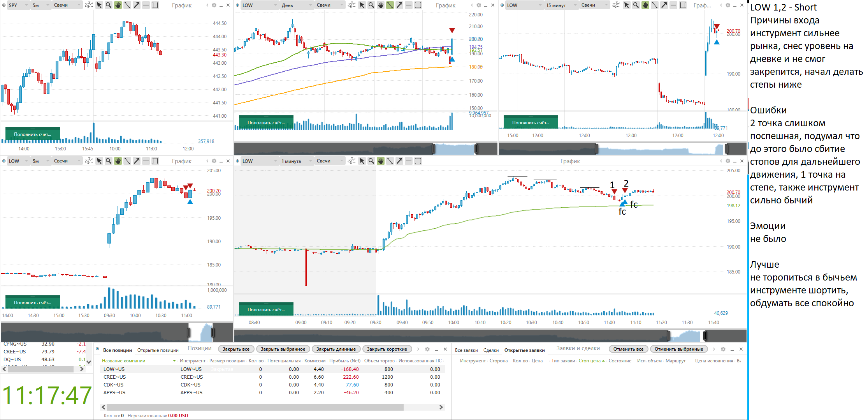The image size is (868, 420).
Task: Click Закрыть выбранное button
Action: 283,349
